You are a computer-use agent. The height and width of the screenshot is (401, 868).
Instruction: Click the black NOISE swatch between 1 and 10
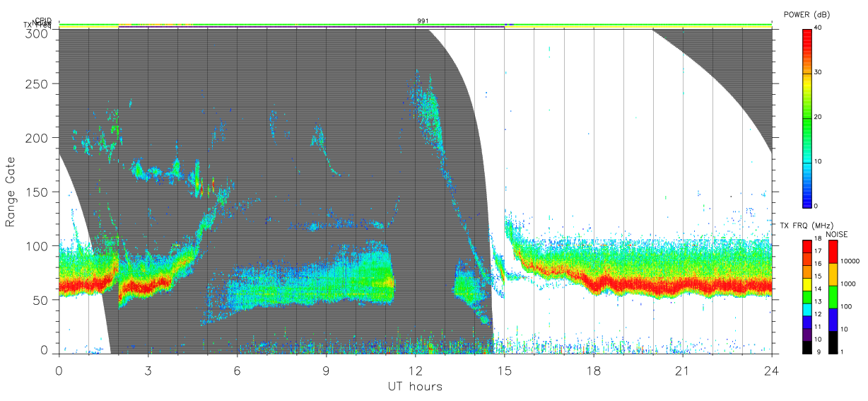[x=832, y=342]
